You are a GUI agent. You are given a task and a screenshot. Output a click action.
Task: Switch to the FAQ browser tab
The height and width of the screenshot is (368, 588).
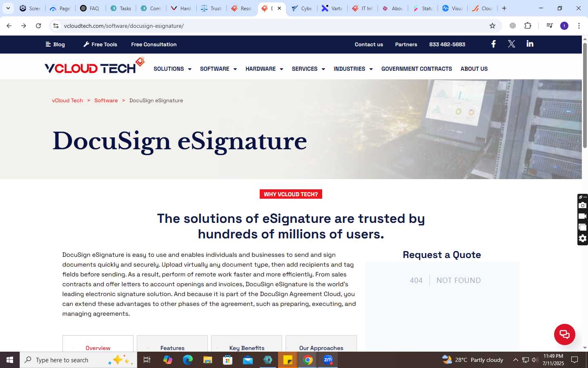pyautogui.click(x=90, y=8)
